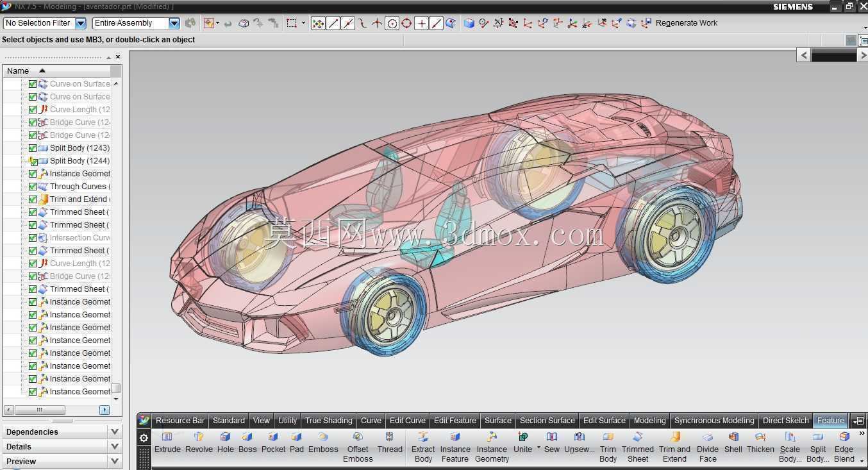Viewport: 868px width, 470px height.
Task: Launch the Extract Body command
Action: (x=423, y=447)
